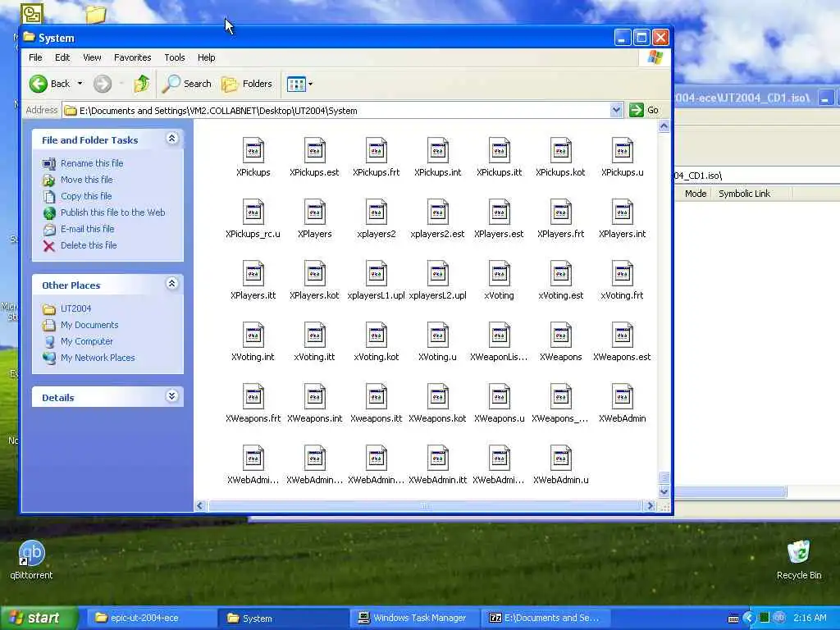The height and width of the screenshot is (630, 840).
Task: Select the Xweapons.itt file icon
Action: pyautogui.click(x=376, y=397)
